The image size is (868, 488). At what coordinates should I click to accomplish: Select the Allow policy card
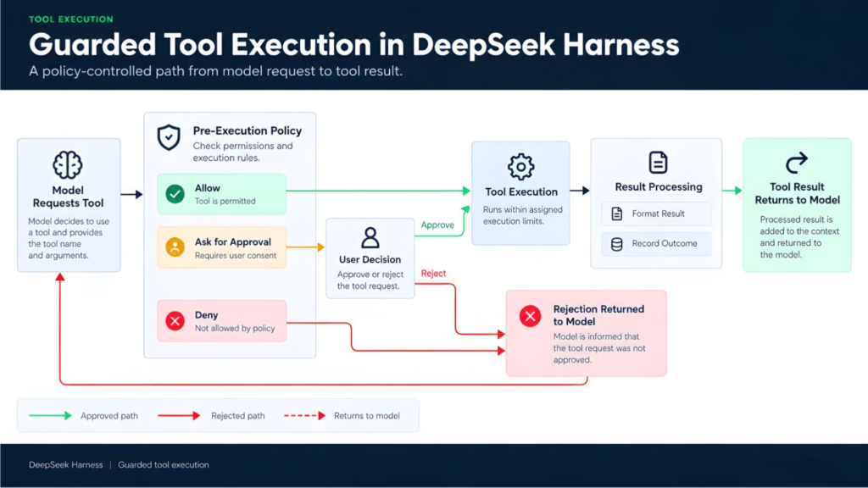click(x=221, y=194)
